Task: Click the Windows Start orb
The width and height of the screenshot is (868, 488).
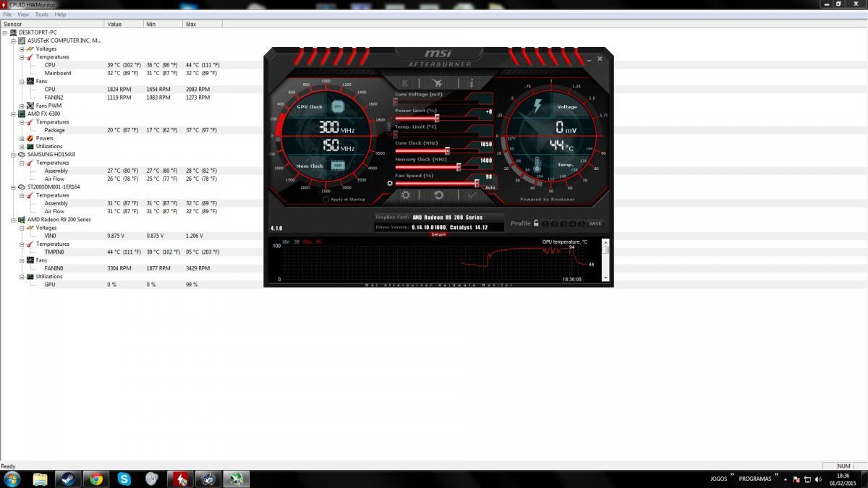Action: pyautogui.click(x=12, y=479)
